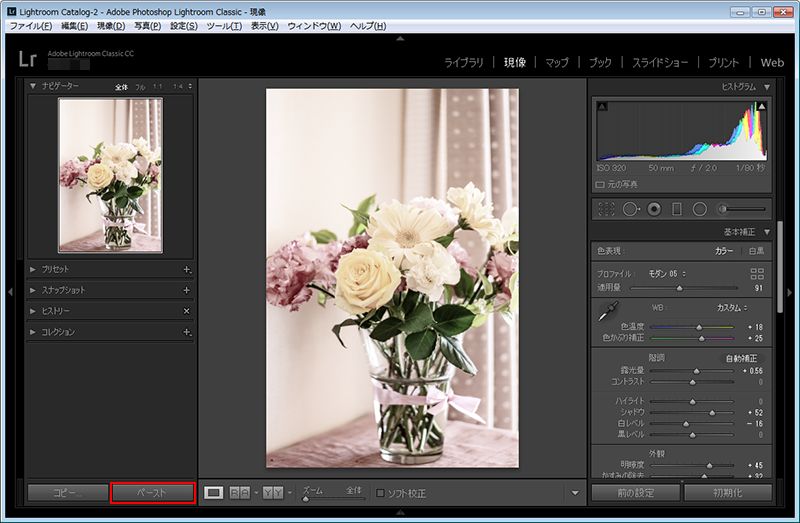Click the 初期化 reset button
This screenshot has width=800, height=523.
[727, 492]
